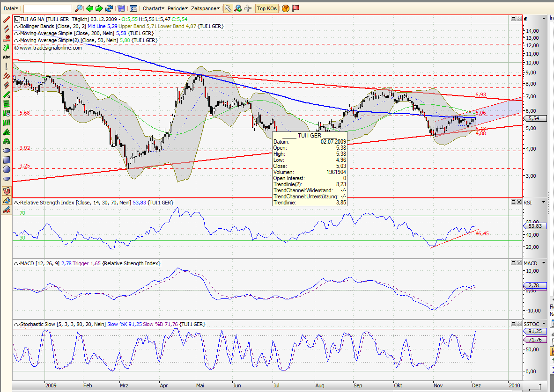Expand the SSTOC axis dropdown arrow
The height and width of the screenshot is (392, 554).
click(x=543, y=324)
